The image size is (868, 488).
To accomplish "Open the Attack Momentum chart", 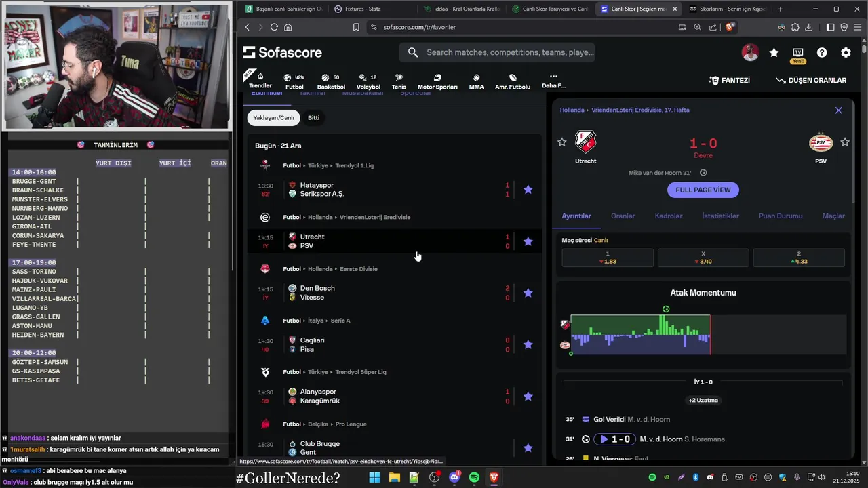I will (703, 335).
